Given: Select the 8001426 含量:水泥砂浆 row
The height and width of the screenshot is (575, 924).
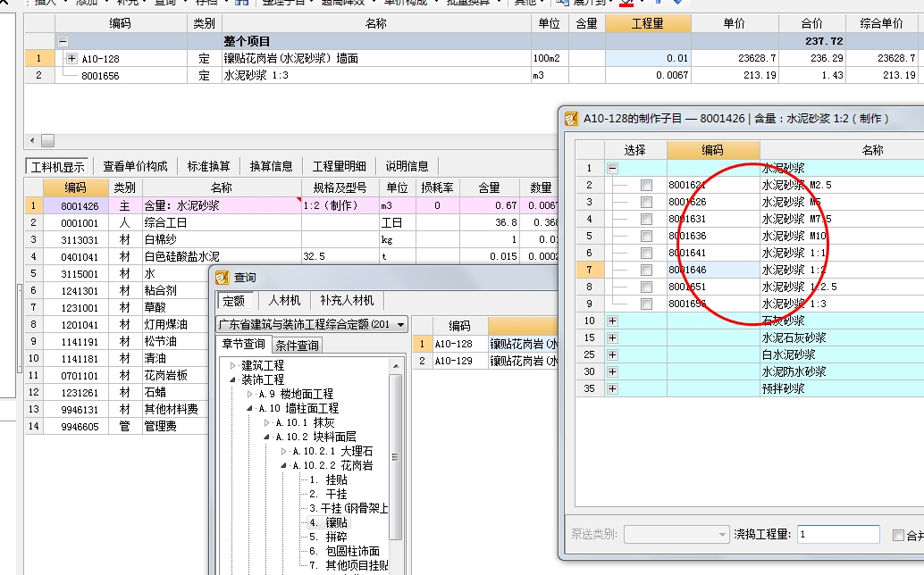Looking at the screenshot, I should click(291, 205).
